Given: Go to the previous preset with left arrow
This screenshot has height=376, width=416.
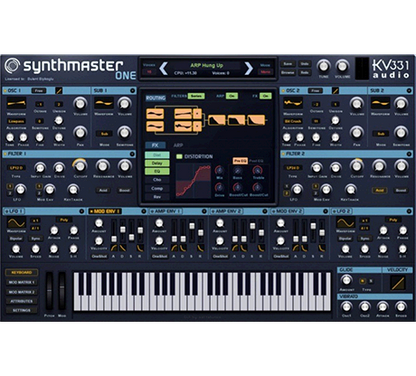Looking at the screenshot, I should point(163,68).
